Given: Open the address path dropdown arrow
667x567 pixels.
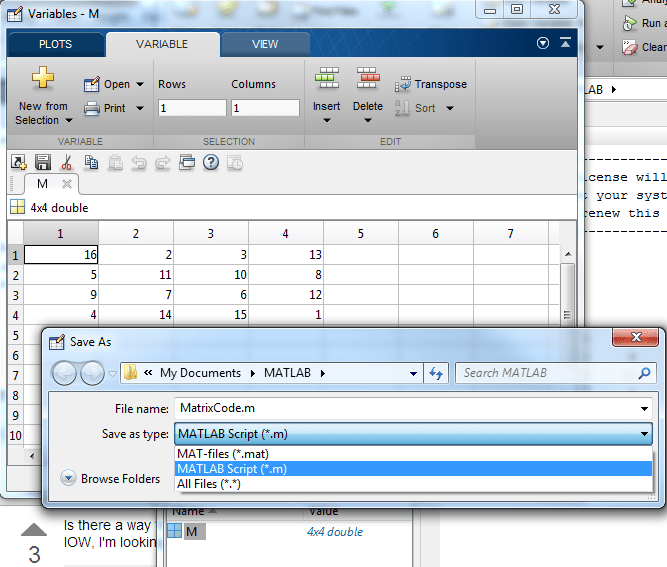Looking at the screenshot, I should 413,373.
